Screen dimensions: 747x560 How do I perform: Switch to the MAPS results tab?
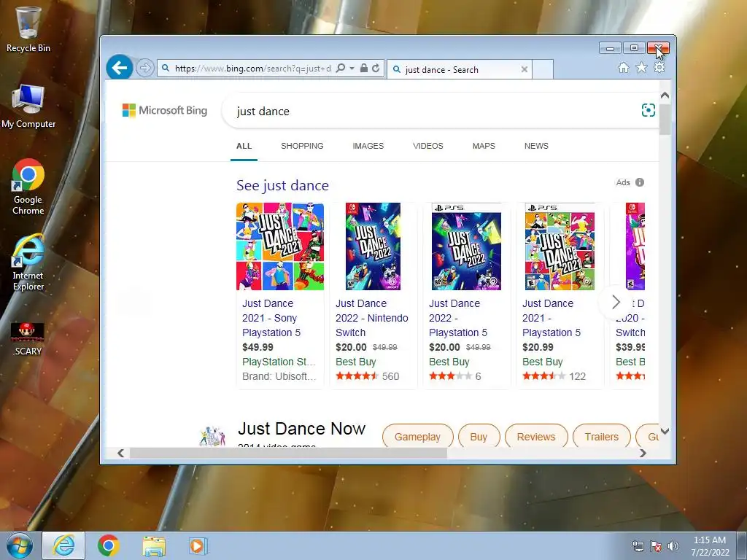tap(484, 146)
